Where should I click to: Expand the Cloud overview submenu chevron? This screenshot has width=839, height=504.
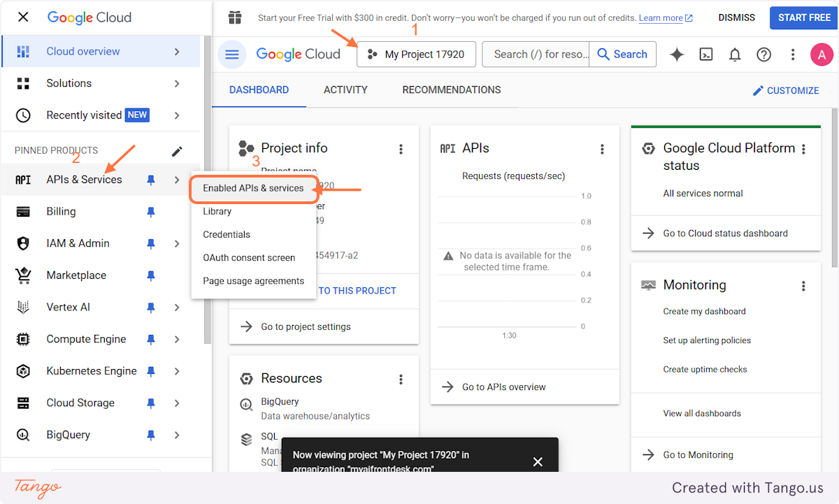[177, 52]
